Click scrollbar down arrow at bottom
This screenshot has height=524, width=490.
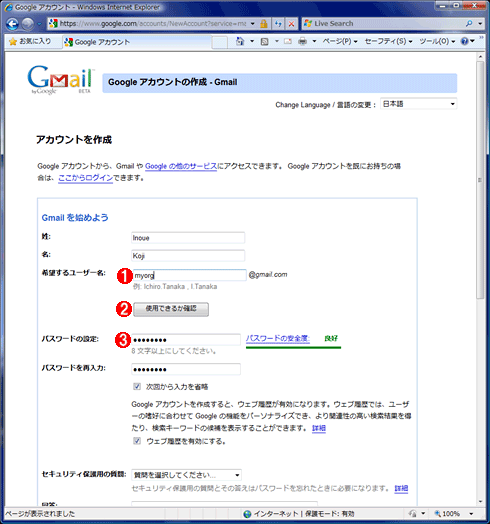[x=480, y=502]
